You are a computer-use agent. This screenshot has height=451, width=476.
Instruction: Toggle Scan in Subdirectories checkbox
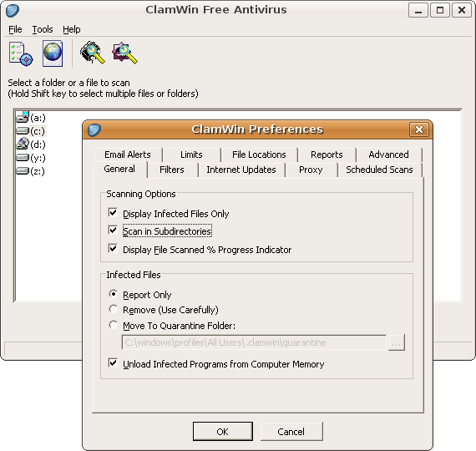113,230
